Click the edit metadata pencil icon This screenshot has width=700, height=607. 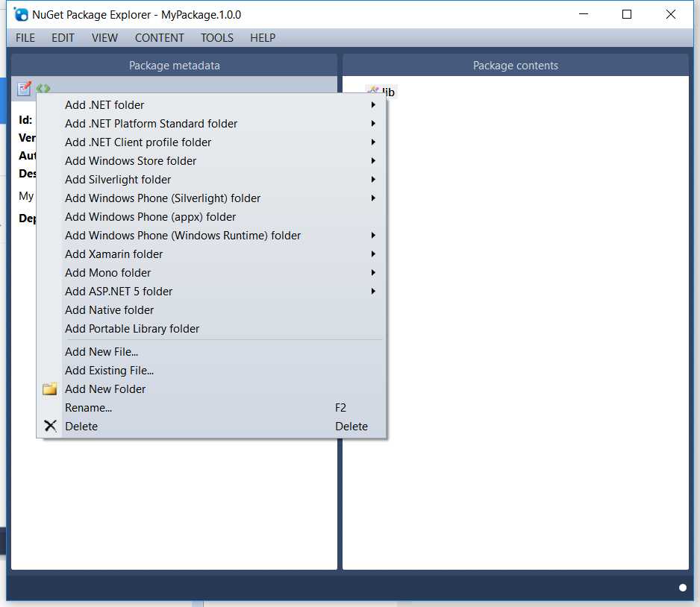[x=24, y=88]
